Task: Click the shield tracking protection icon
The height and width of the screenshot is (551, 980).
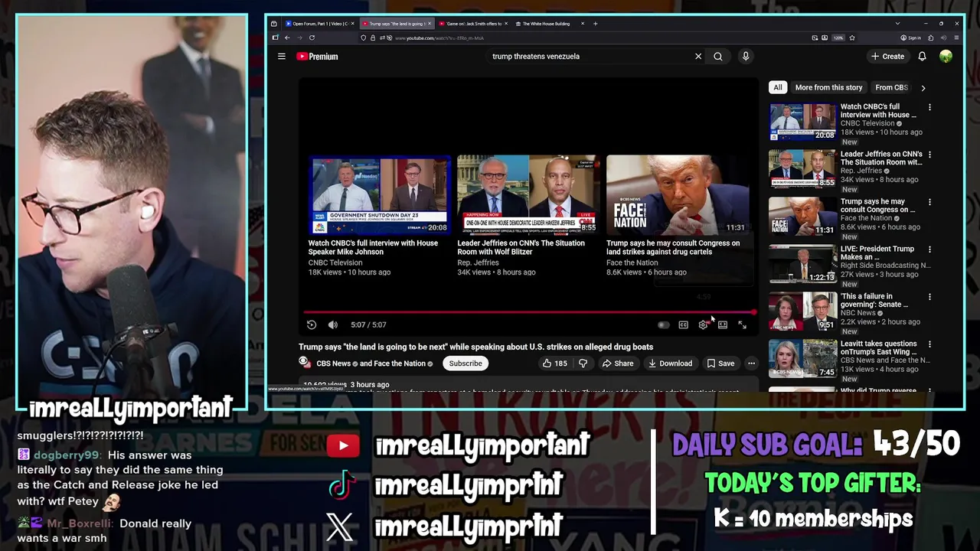Action: 364,37
